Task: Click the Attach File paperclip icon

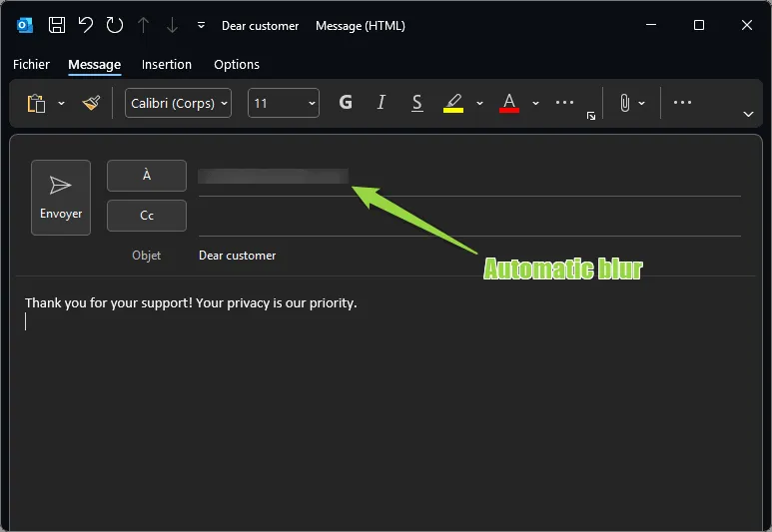Action: click(625, 103)
